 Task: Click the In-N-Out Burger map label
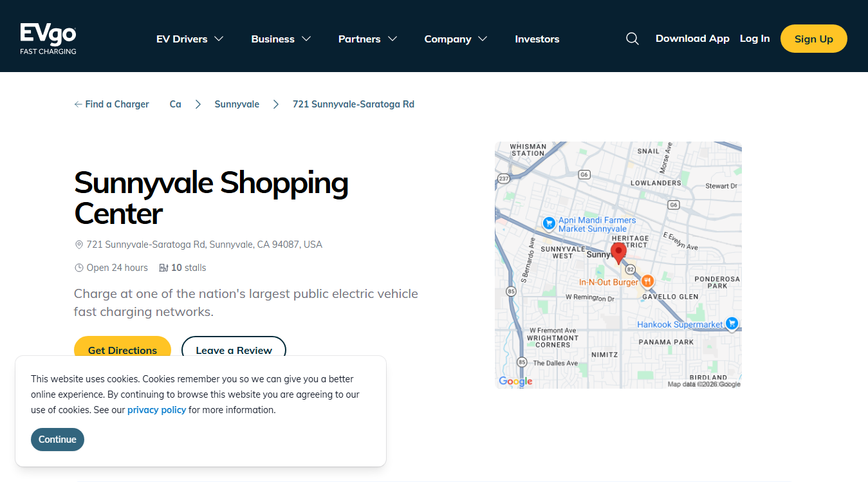(609, 282)
